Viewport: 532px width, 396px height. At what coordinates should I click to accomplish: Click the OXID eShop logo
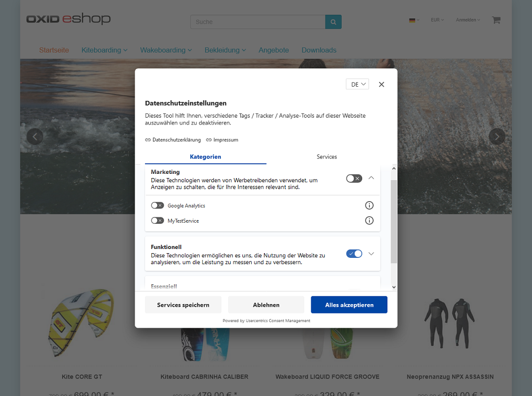pyautogui.click(x=68, y=19)
